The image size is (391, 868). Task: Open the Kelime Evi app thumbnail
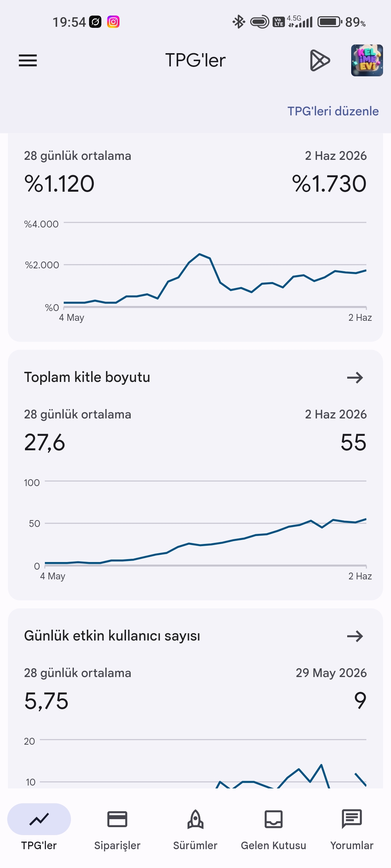(x=367, y=60)
